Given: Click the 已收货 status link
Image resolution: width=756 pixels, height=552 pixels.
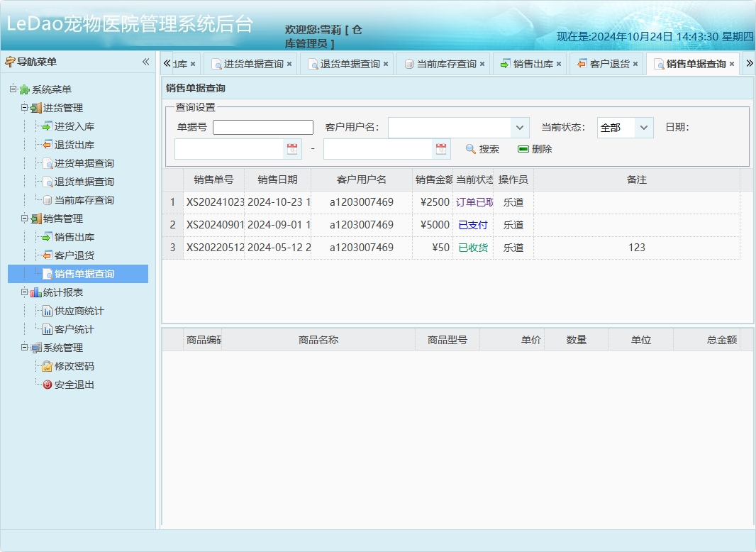Looking at the screenshot, I should pos(473,248).
